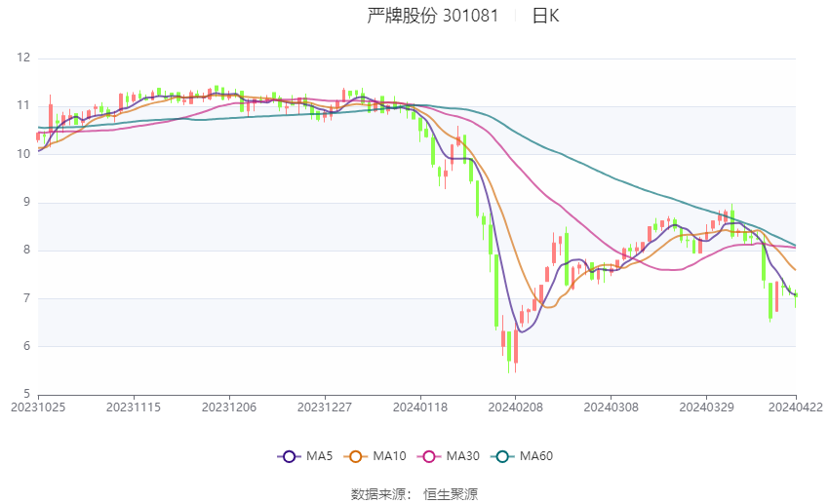Click the chart title 严牌股份 301081
Screen dimensions: 829x504
(432, 16)
